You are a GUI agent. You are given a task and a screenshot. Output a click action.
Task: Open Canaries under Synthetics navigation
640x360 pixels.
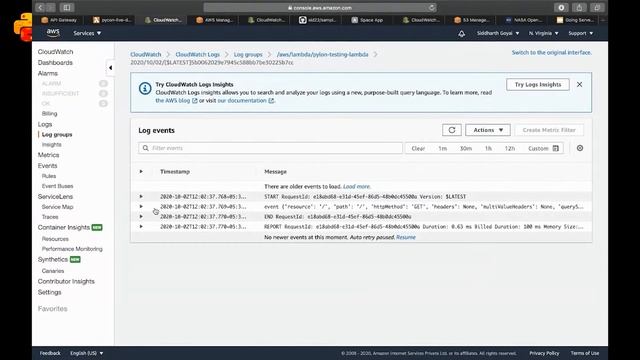coord(53,271)
